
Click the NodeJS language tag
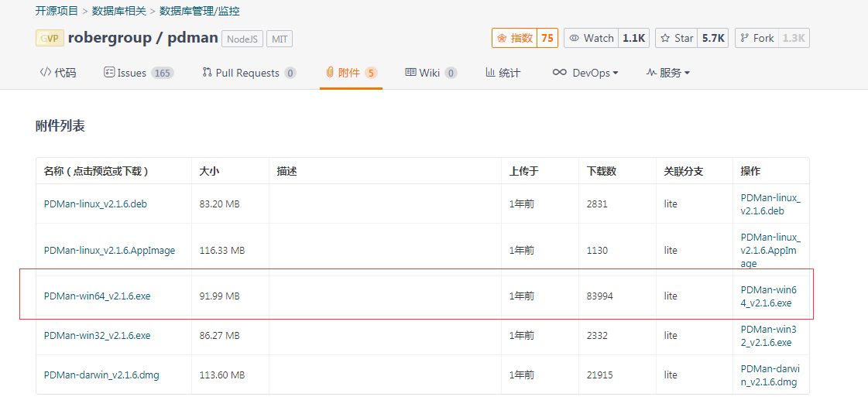click(242, 39)
